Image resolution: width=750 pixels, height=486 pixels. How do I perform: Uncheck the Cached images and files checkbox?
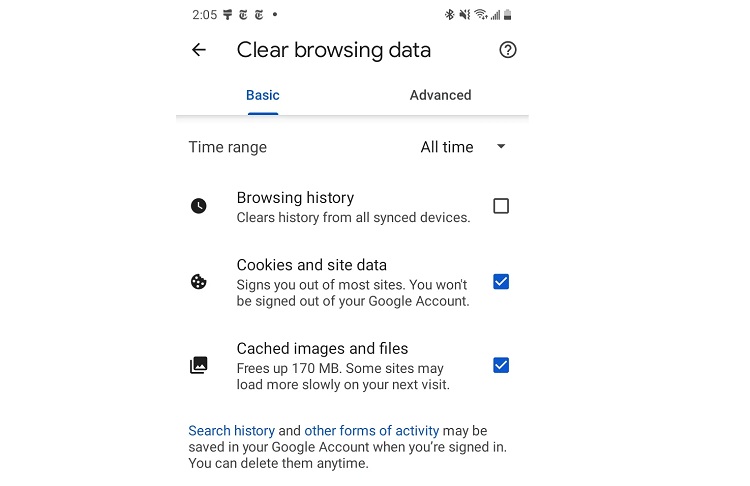tap(501, 365)
